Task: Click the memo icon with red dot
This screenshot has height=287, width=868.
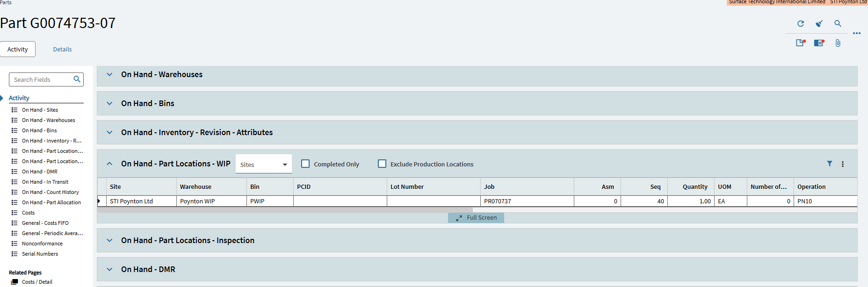Action: pos(801,43)
